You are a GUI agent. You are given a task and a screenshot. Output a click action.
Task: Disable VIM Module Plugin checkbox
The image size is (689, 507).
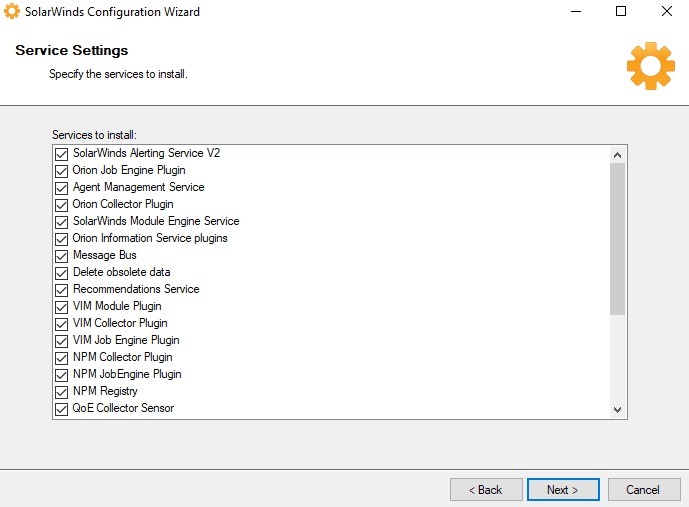[x=61, y=307]
